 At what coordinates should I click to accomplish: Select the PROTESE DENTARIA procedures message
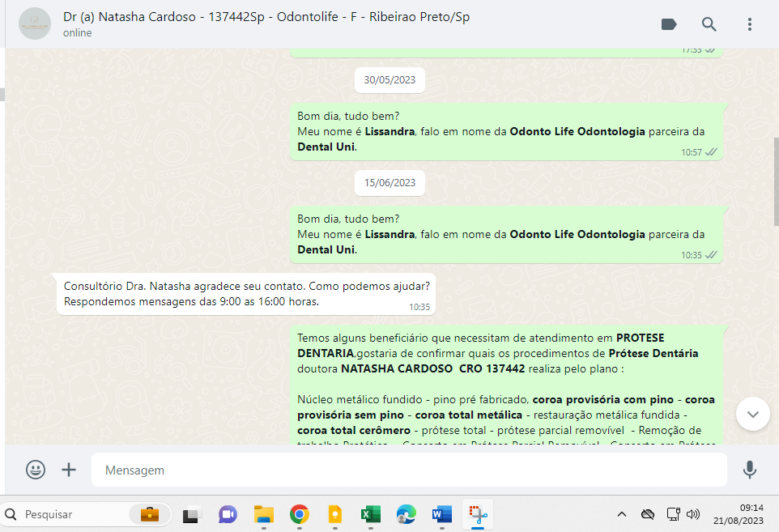click(x=506, y=385)
